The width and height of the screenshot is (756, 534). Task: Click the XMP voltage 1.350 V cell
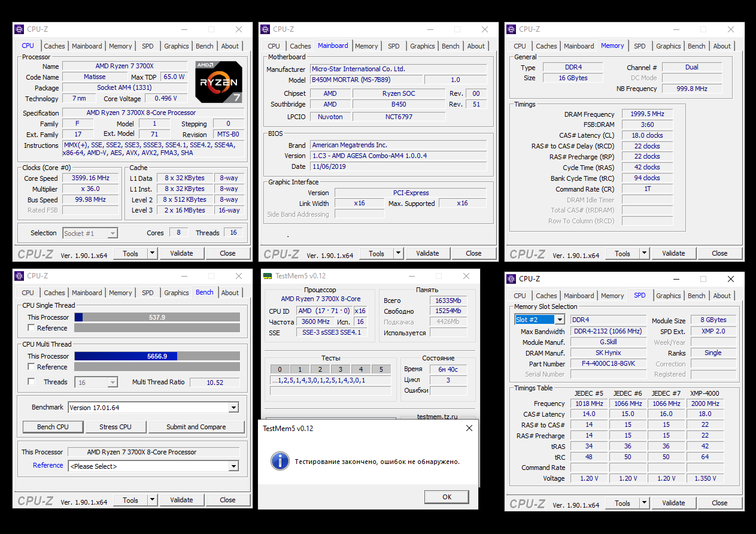(705, 478)
